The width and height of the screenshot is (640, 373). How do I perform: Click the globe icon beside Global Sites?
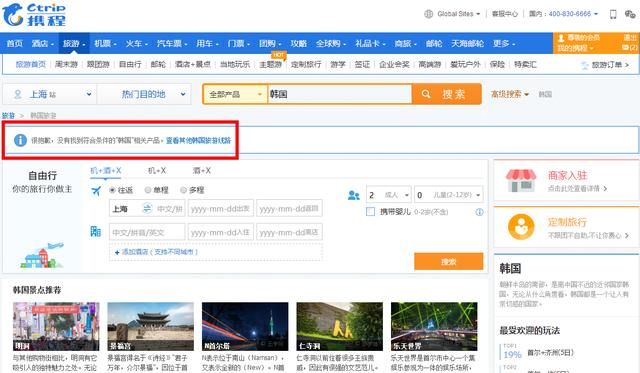click(428, 14)
